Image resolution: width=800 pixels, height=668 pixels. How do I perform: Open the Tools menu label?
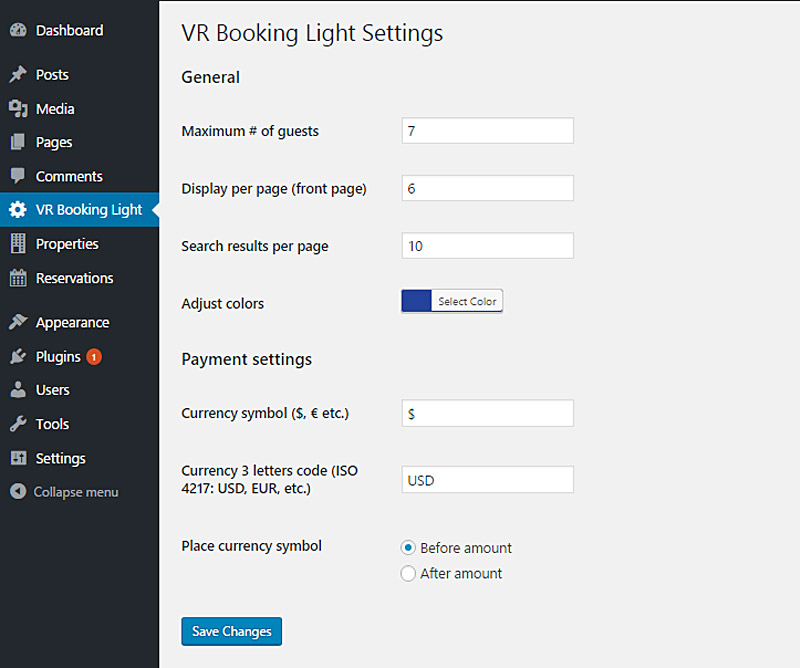(52, 424)
